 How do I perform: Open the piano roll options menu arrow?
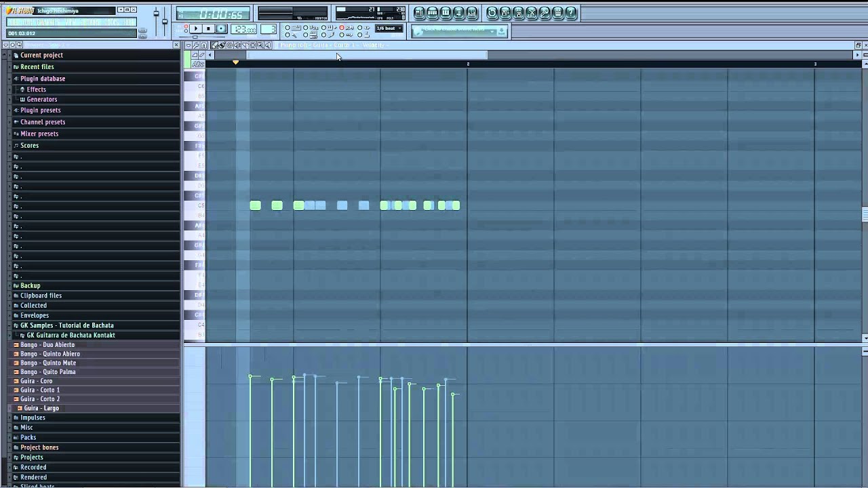point(189,45)
